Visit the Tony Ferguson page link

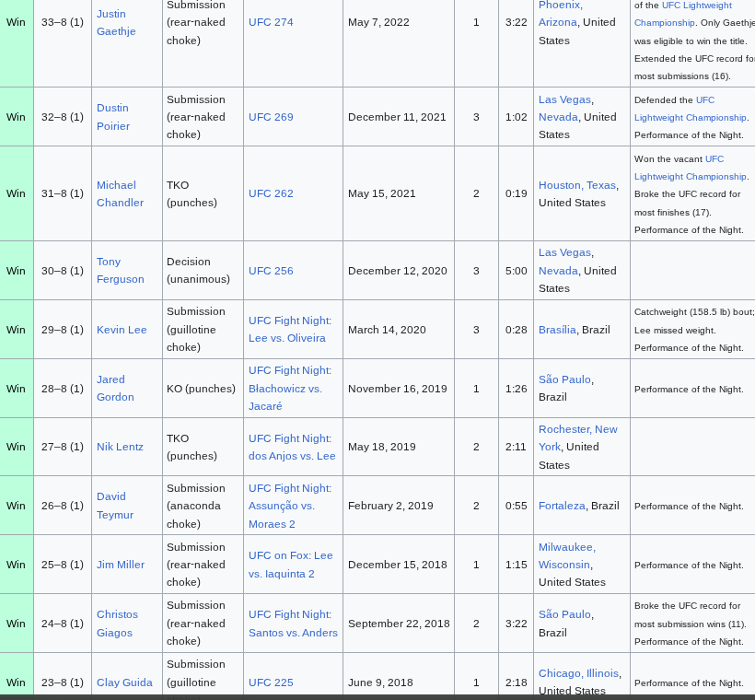(121, 270)
